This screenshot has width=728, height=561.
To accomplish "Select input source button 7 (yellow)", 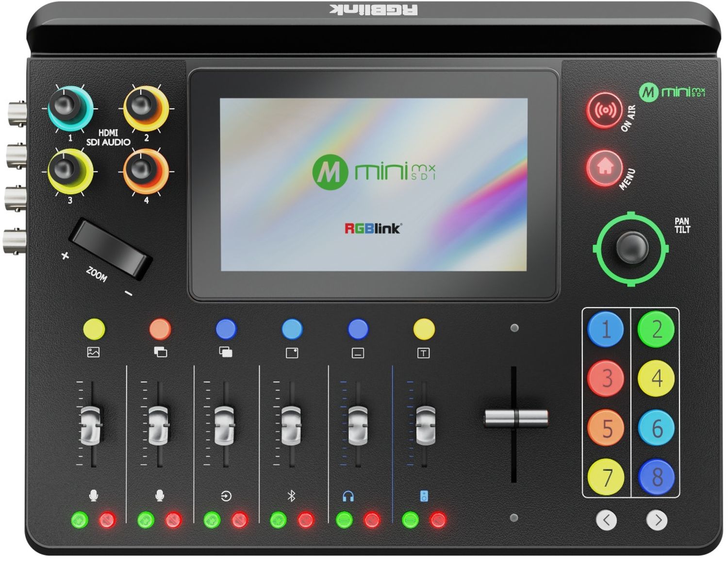I will (x=606, y=477).
